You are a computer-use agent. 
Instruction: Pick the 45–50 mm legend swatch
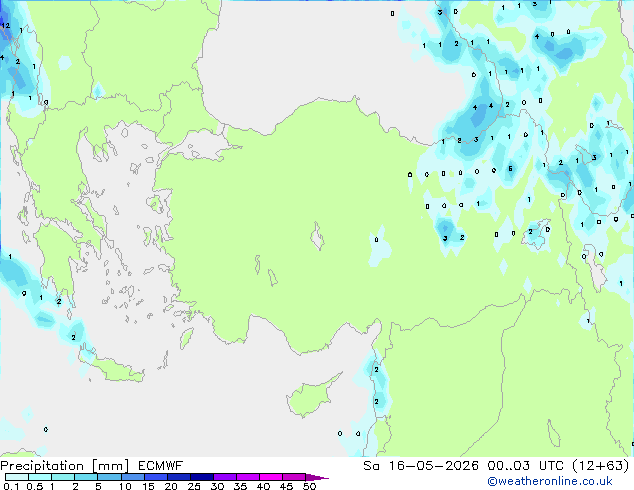click(x=294, y=477)
